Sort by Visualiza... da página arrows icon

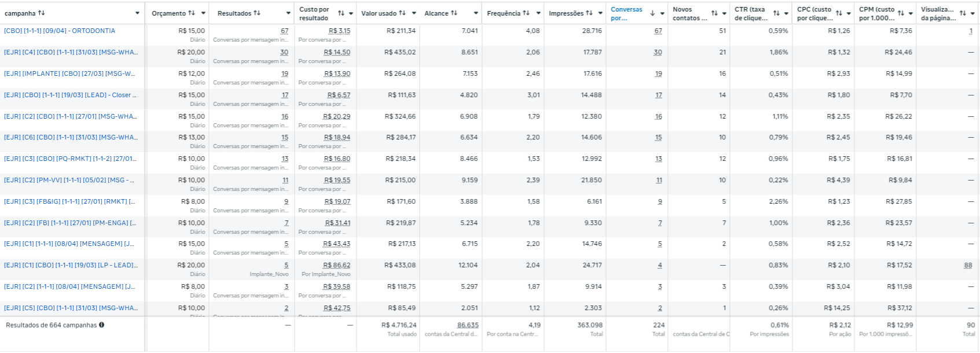[963, 13]
